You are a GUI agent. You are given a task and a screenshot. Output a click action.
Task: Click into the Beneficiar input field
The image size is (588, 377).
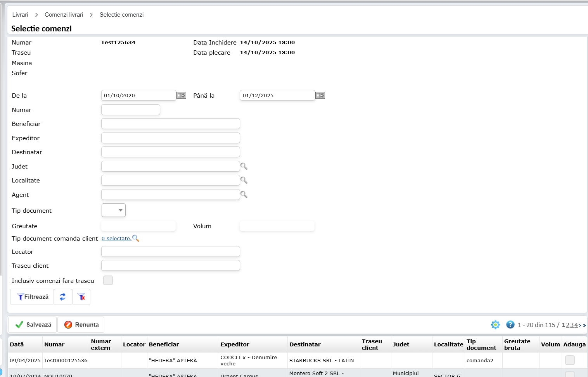pyautogui.click(x=170, y=124)
